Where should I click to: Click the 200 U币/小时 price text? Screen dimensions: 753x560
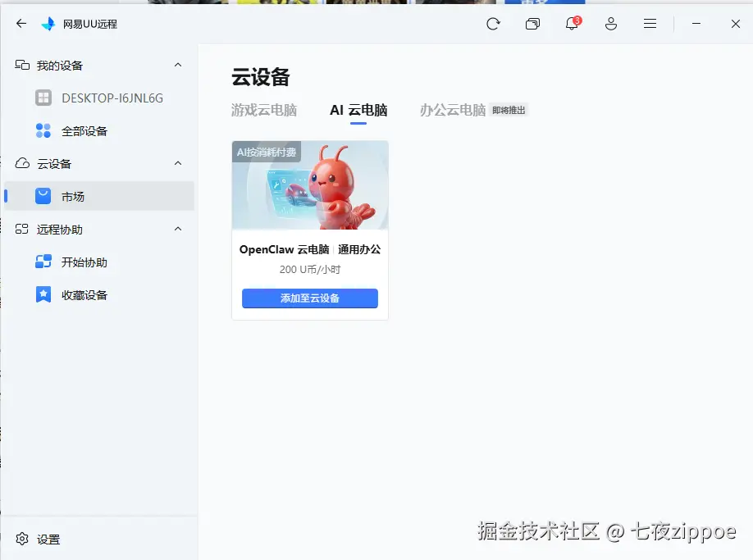[x=310, y=270]
